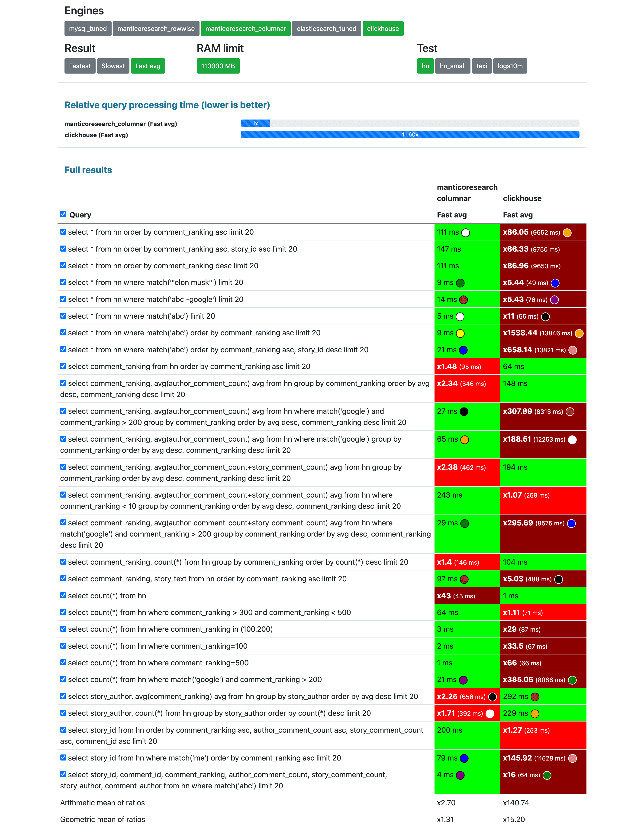644x835 pixels.
Task: Choose the Fast avg result option
Action: [x=148, y=66]
